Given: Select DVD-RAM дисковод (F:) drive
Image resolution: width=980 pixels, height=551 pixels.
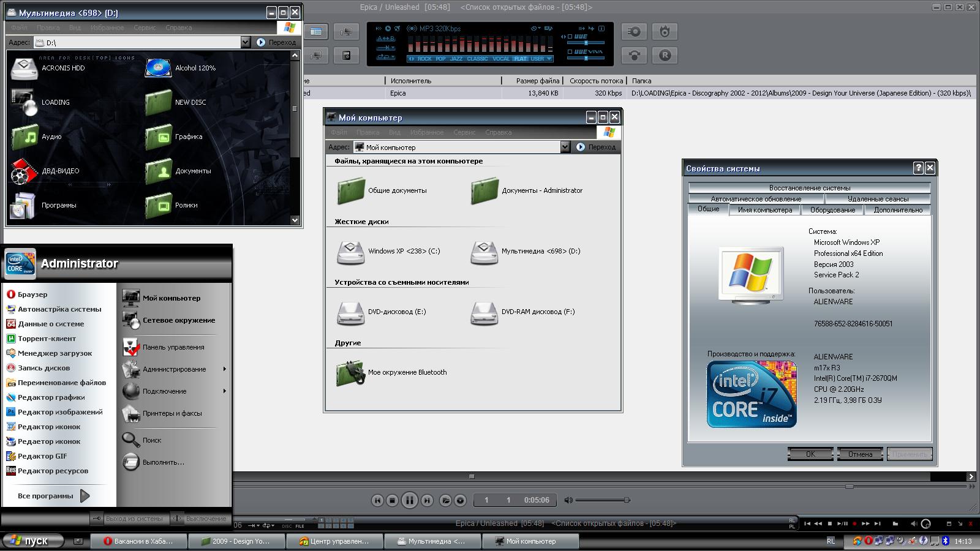Looking at the screenshot, I should pos(484,312).
